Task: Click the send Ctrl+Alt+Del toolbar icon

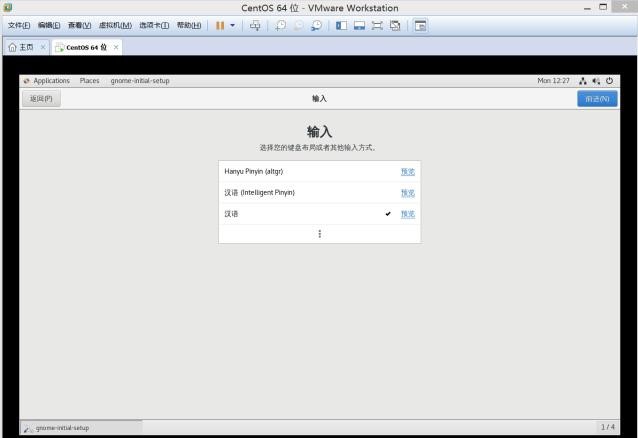Action: [x=255, y=25]
